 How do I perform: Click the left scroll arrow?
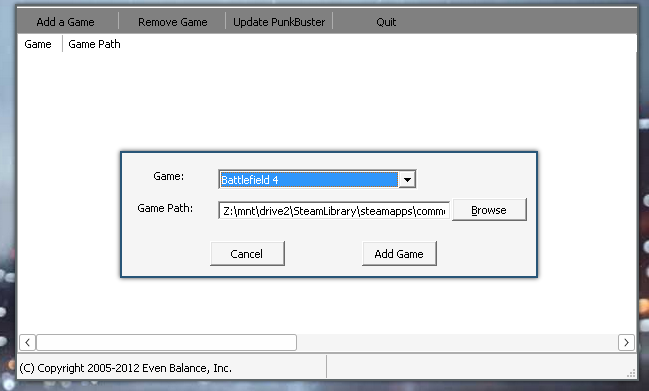[x=27, y=343]
